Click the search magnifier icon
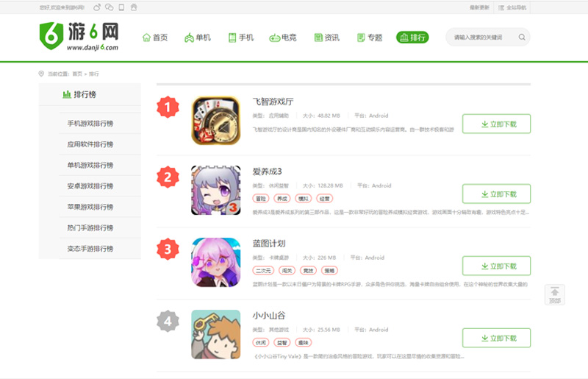 click(x=522, y=38)
